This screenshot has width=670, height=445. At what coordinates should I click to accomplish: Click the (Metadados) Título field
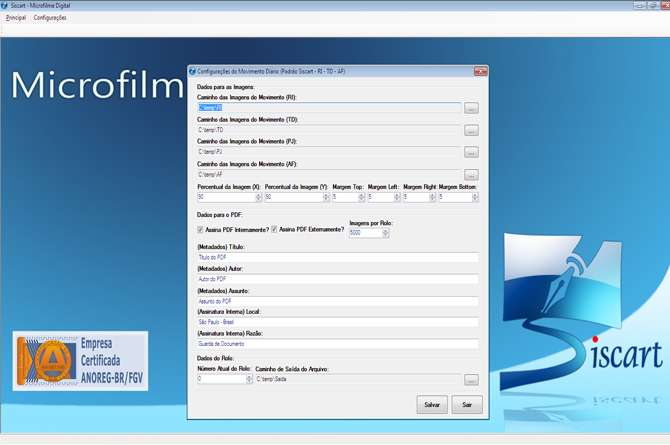pos(338,257)
